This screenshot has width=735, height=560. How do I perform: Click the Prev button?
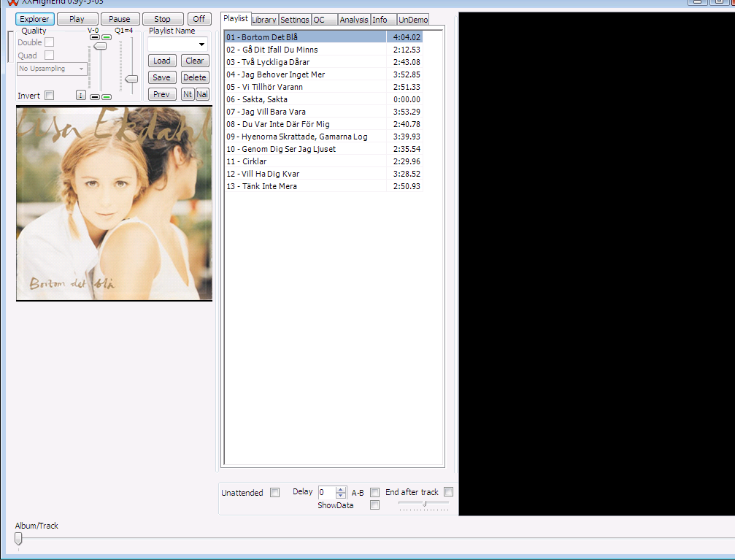pyautogui.click(x=162, y=94)
